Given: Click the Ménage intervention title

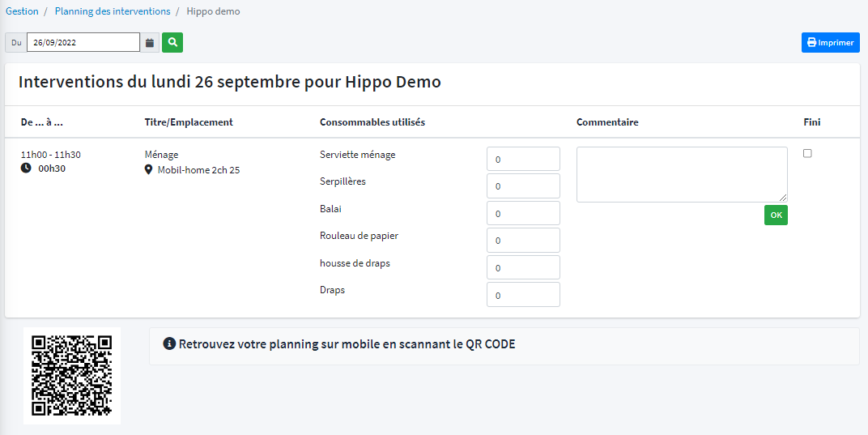Looking at the screenshot, I should 161,155.
